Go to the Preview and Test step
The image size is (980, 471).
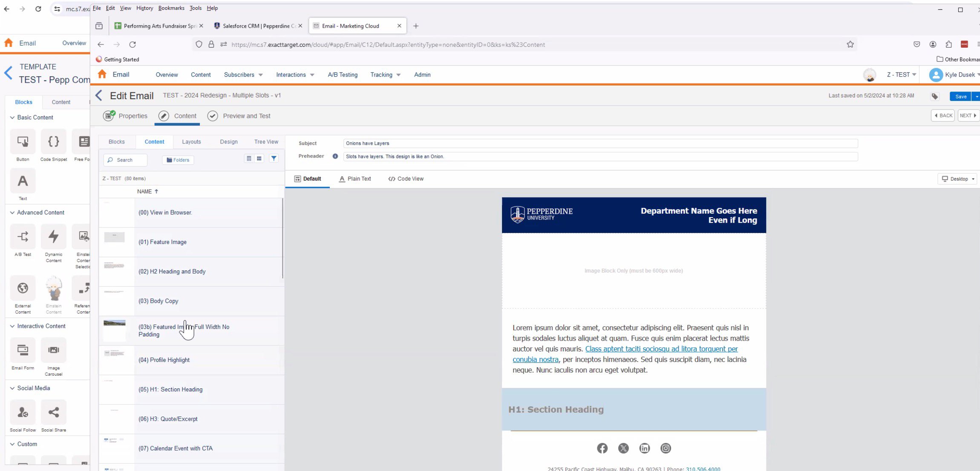point(239,116)
